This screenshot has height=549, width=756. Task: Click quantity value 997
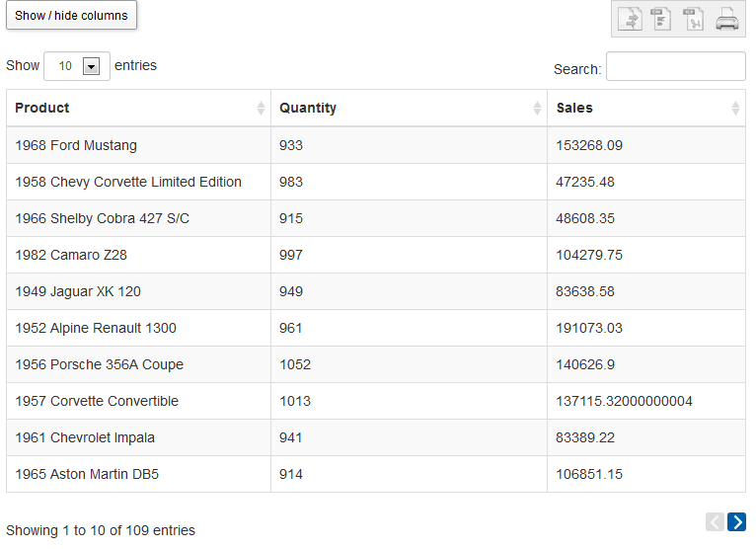(x=291, y=255)
